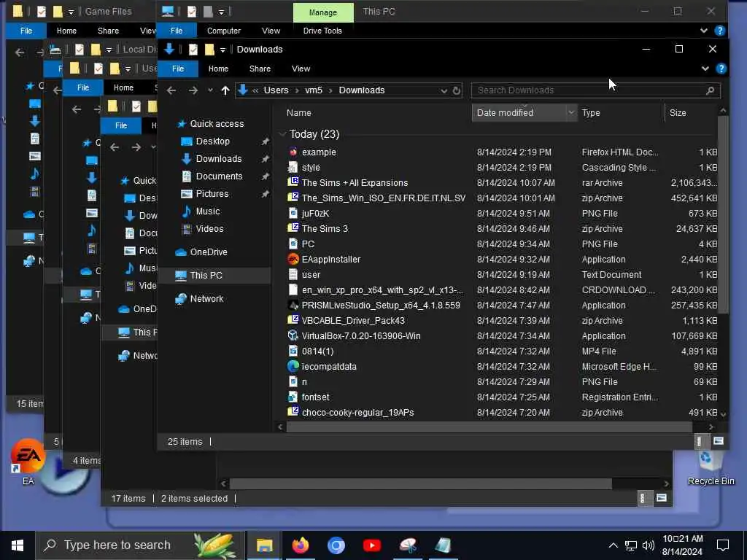Expand the ribbon in This PC window
The width and height of the screenshot is (747, 560).
point(704,31)
